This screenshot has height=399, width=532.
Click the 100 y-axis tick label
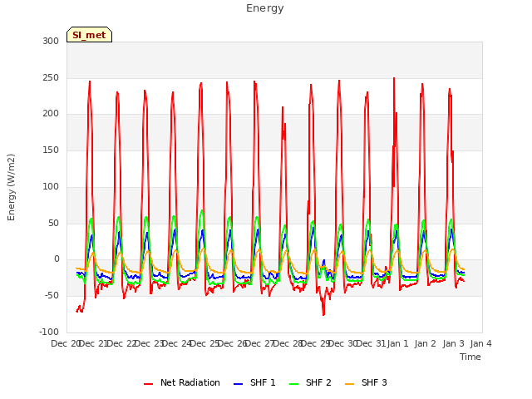coord(51,186)
